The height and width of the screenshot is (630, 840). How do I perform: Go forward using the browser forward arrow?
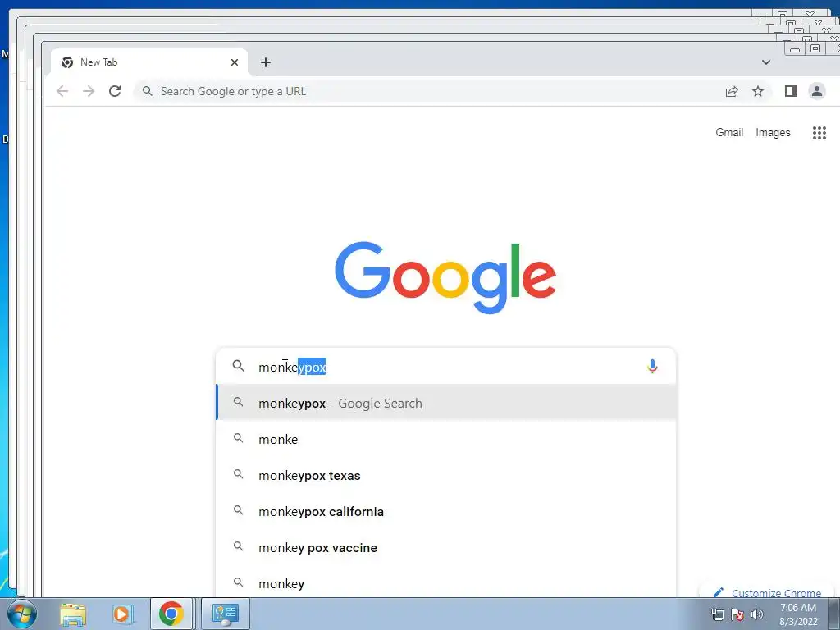(89, 91)
